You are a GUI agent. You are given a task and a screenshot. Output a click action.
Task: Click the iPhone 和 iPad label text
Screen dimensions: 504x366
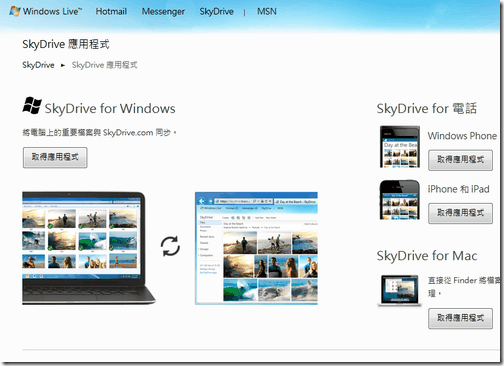click(459, 189)
